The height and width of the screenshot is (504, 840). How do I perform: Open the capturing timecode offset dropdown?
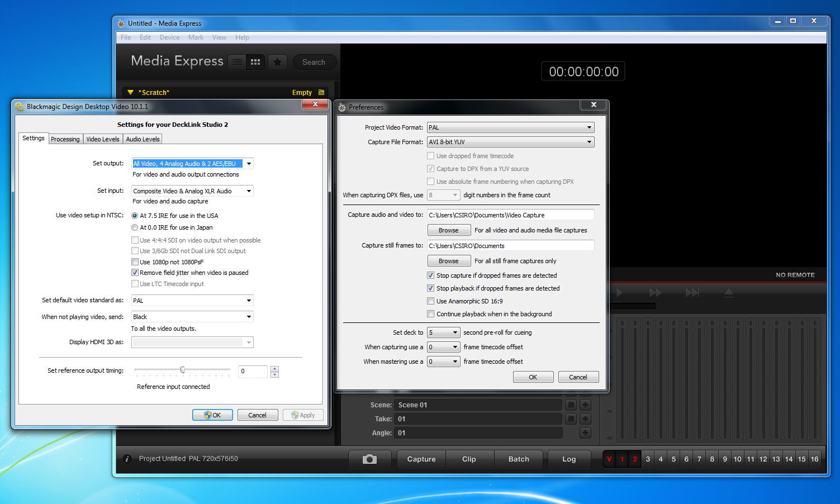[443, 347]
